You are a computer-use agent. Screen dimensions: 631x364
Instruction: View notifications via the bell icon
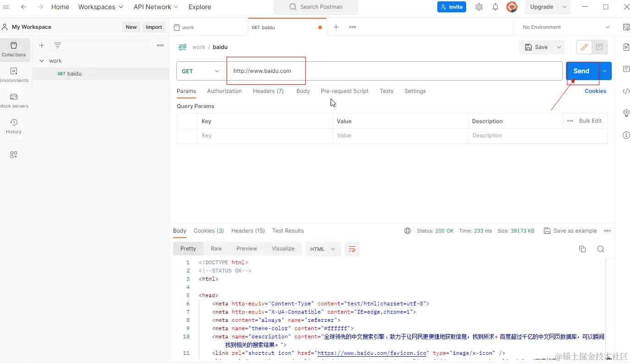(x=495, y=7)
